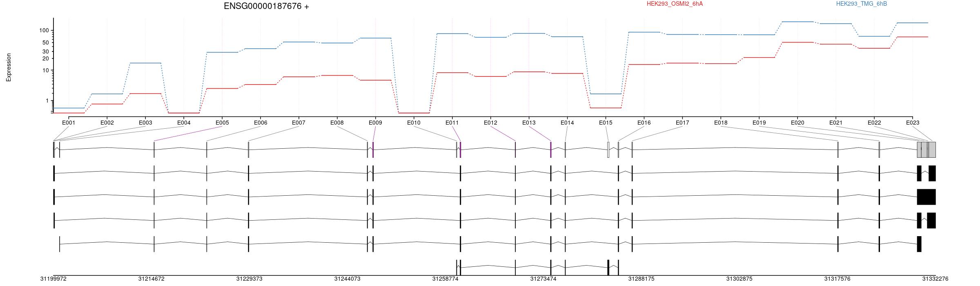The width and height of the screenshot is (980, 286).
Task: Click exon label E019
Action: click(759, 123)
